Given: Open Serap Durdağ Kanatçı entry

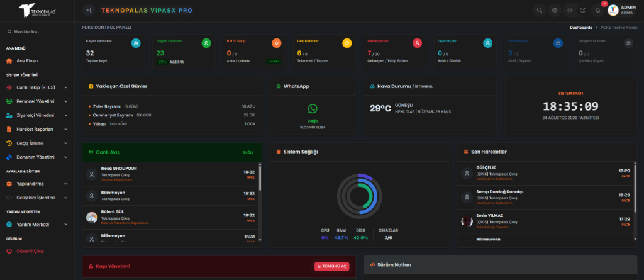Looking at the screenshot, I should [x=546, y=197].
